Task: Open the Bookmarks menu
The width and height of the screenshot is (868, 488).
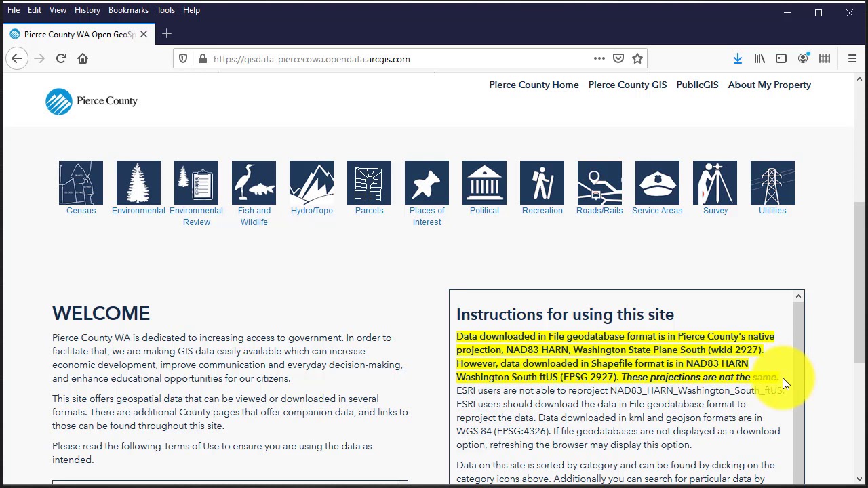Action: click(x=128, y=10)
